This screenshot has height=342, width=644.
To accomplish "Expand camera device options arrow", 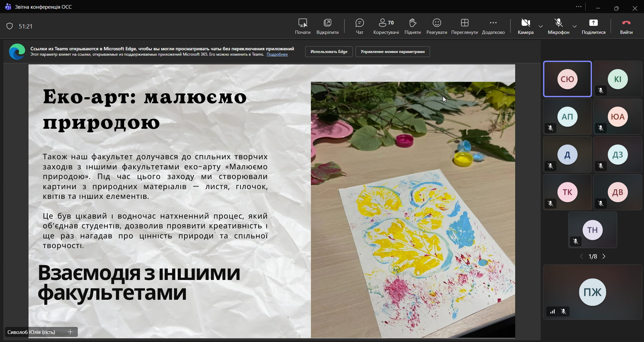I will (541, 26).
